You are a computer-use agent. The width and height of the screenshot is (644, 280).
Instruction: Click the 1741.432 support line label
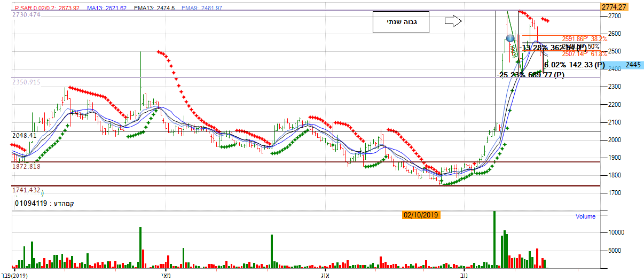26,190
